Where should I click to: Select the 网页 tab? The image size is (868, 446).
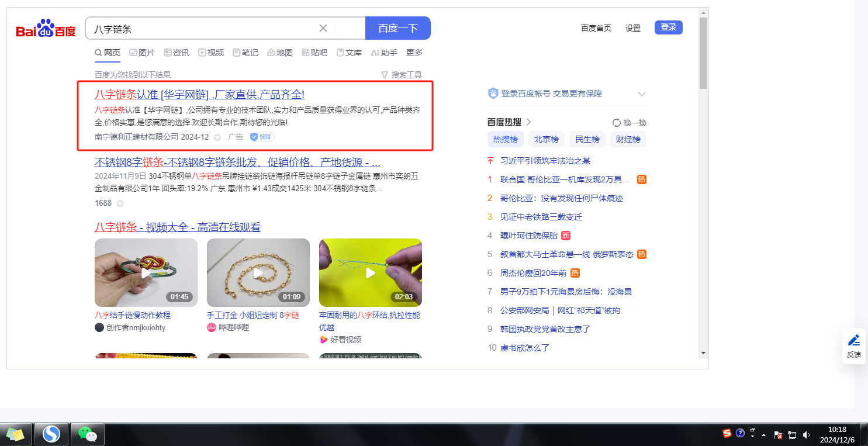pyautogui.click(x=108, y=53)
